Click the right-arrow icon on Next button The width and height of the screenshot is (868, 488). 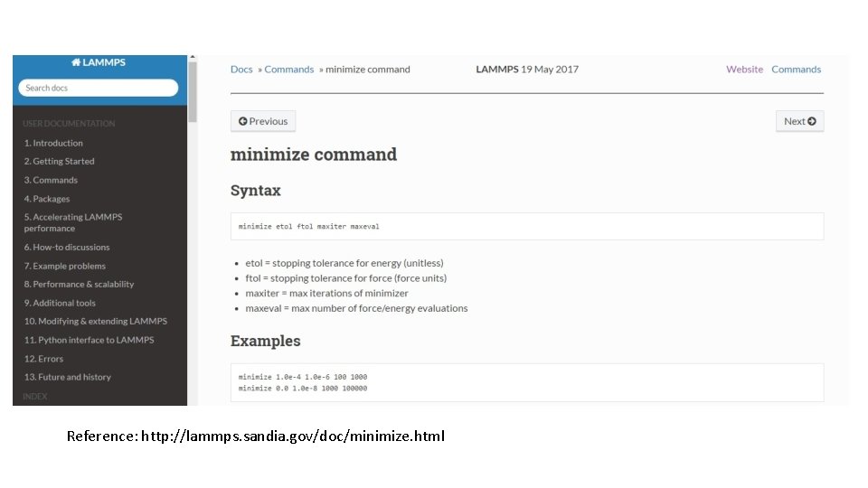pos(812,121)
